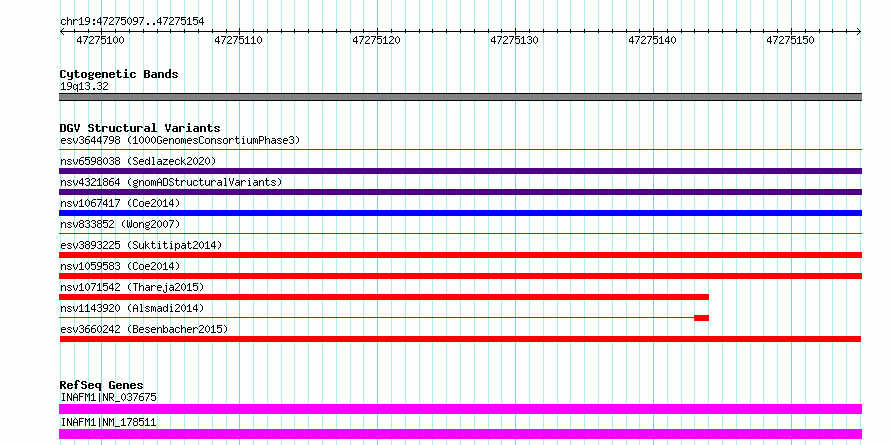Click ruler position 47275130
Screen dimensions: 890x445
tap(515, 40)
